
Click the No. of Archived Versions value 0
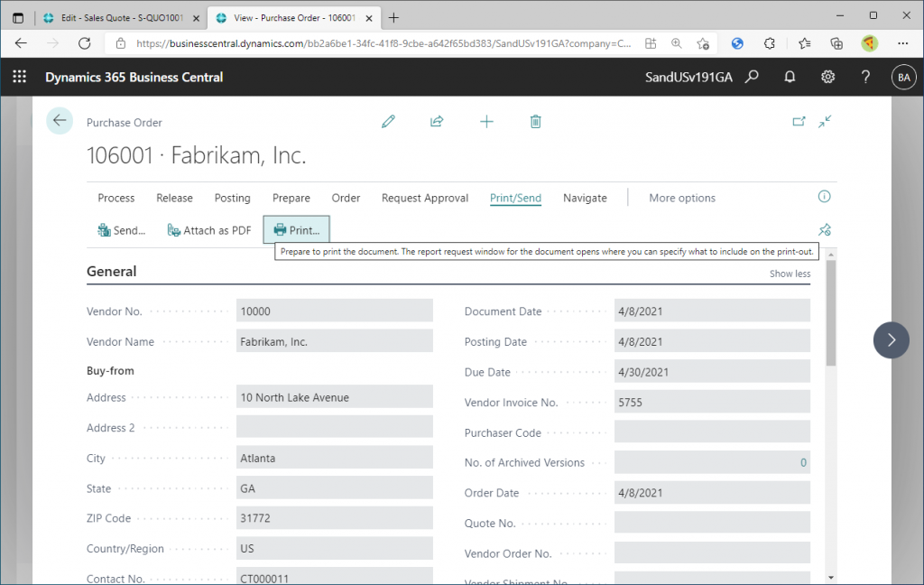click(803, 462)
